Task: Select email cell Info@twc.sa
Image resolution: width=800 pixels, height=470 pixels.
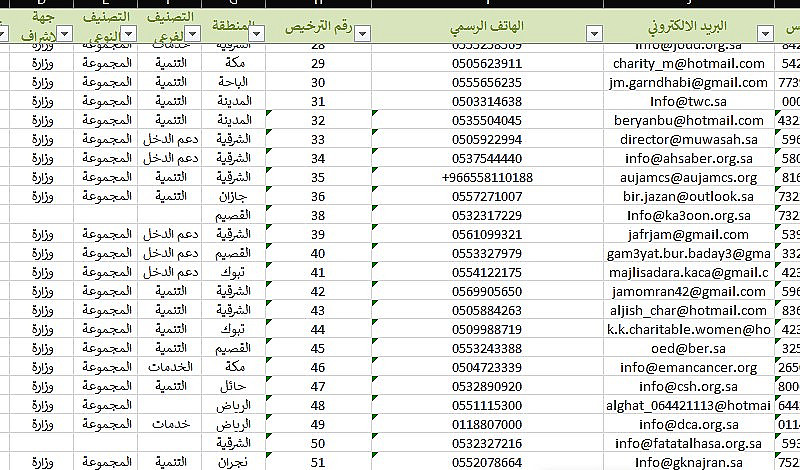Action: (x=689, y=101)
